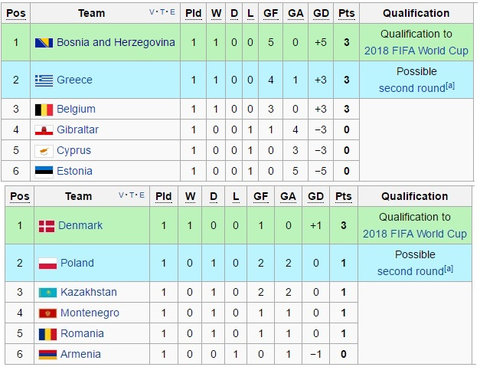Click the Denmark flag icon

47,226
